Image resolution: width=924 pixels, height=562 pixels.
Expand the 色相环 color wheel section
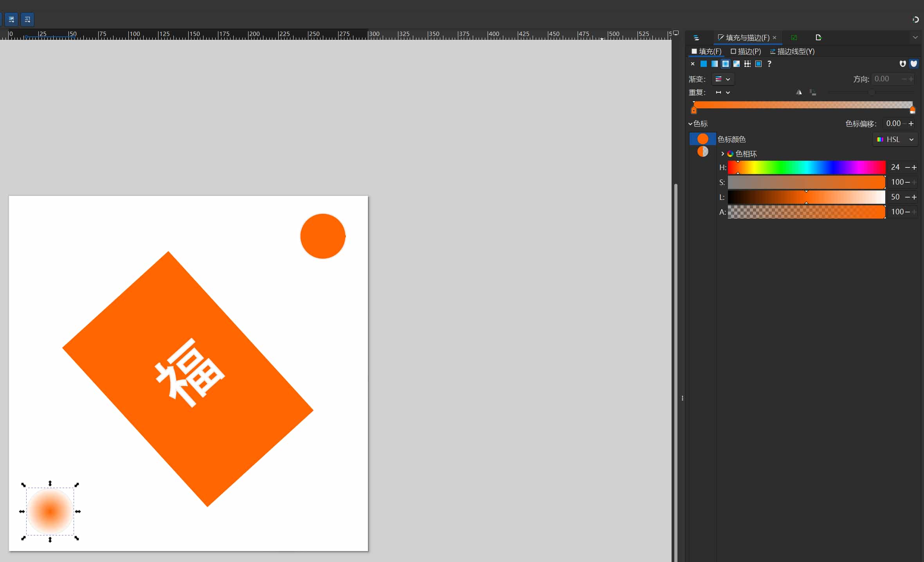(722, 154)
